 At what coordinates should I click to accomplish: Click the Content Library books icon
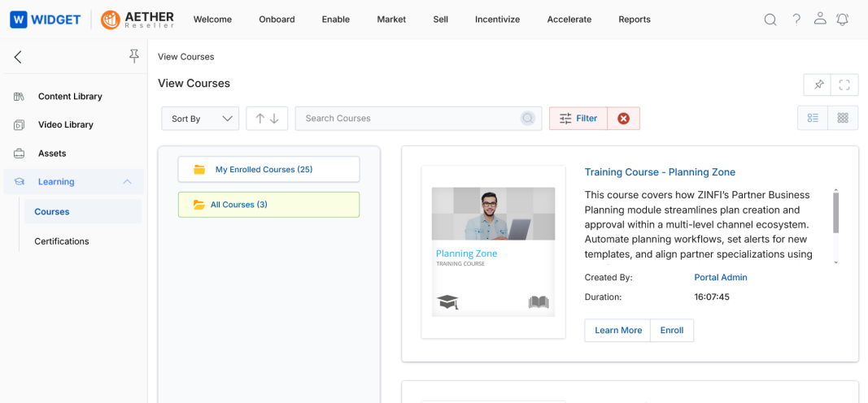pos(19,97)
